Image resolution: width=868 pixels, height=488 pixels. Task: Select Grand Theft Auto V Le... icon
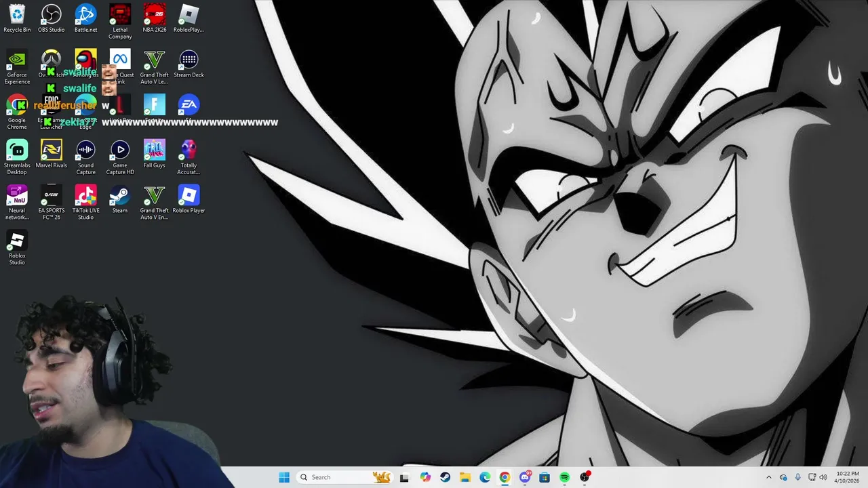[155, 67]
